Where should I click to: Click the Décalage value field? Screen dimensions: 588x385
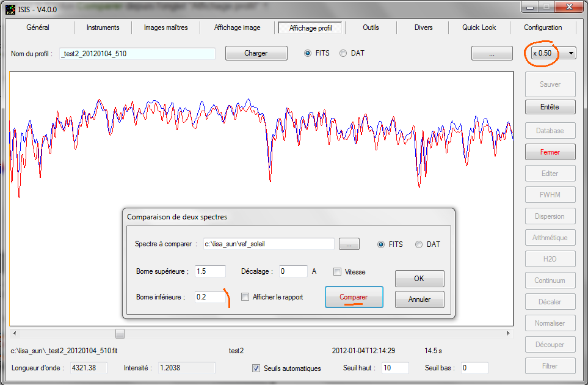[293, 271]
